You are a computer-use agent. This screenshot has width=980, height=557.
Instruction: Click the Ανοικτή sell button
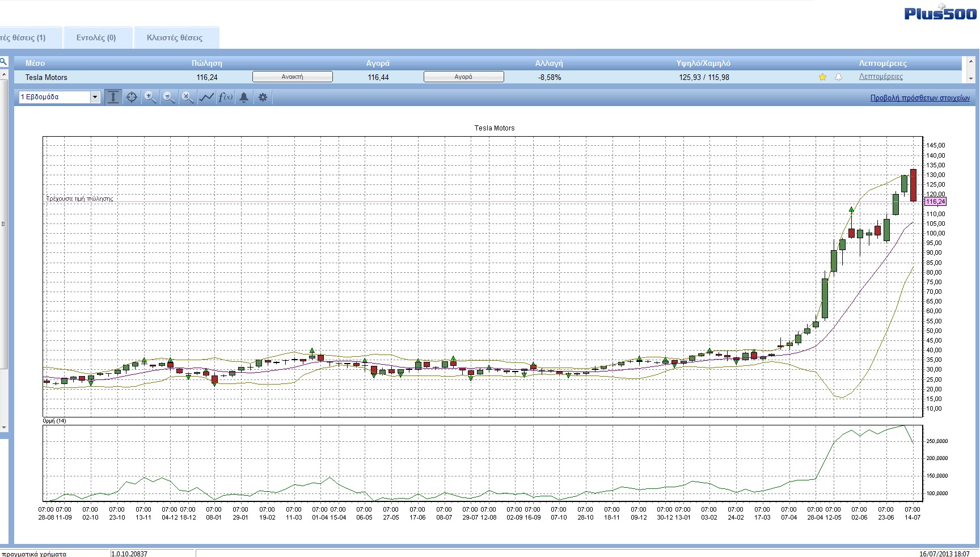[x=293, y=77]
